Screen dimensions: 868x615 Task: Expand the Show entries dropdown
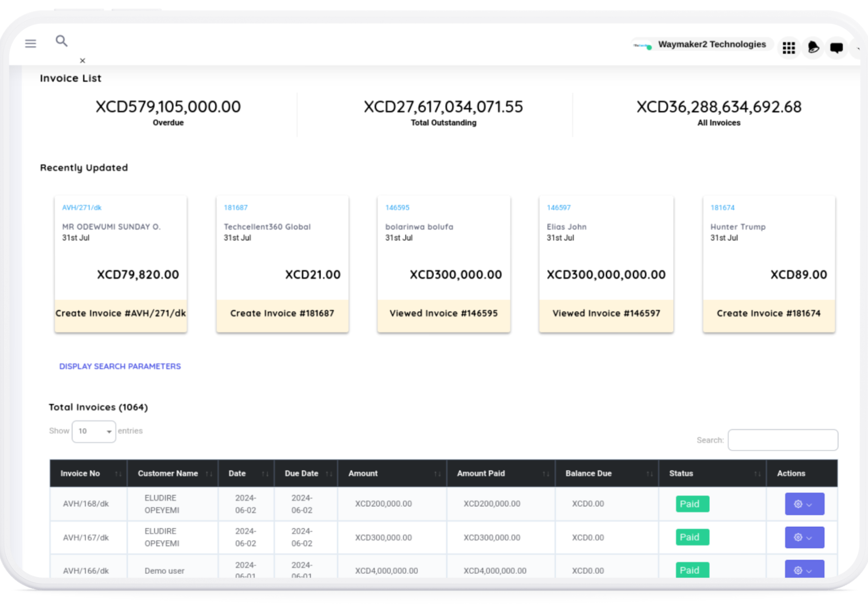[94, 431]
